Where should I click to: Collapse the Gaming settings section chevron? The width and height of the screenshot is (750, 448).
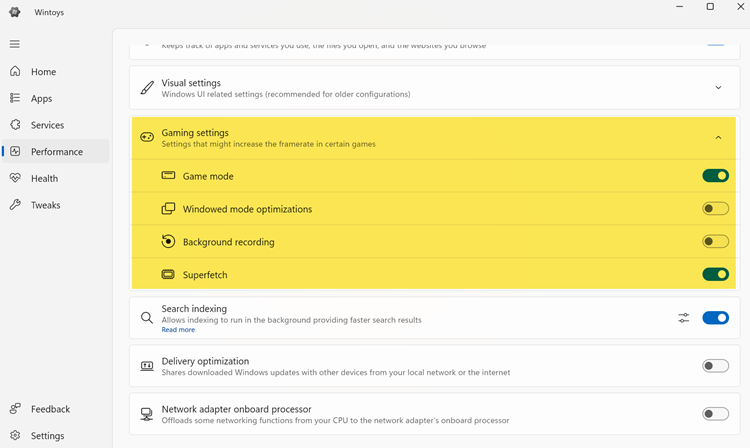(x=718, y=138)
